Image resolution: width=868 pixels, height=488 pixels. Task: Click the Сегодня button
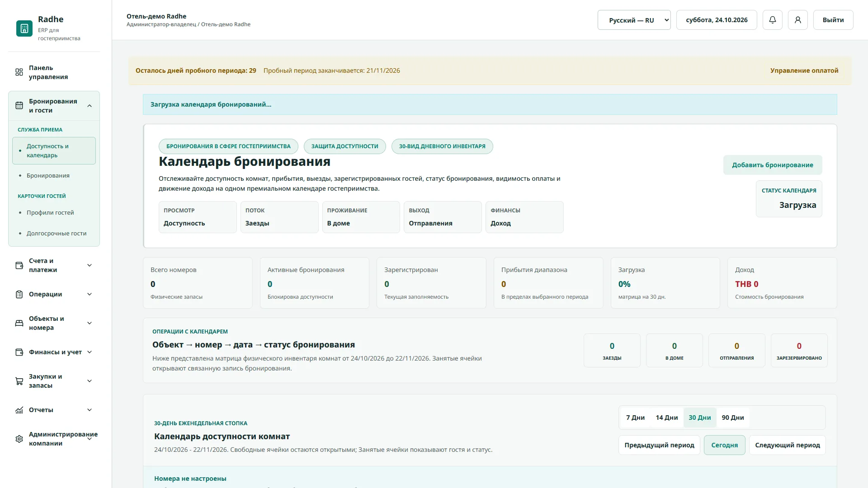pos(724,445)
